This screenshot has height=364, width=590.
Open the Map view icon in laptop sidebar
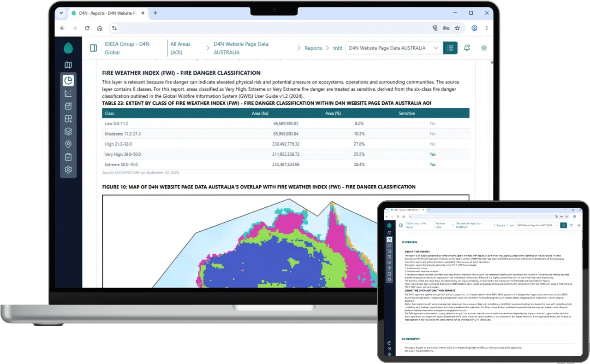point(68,65)
